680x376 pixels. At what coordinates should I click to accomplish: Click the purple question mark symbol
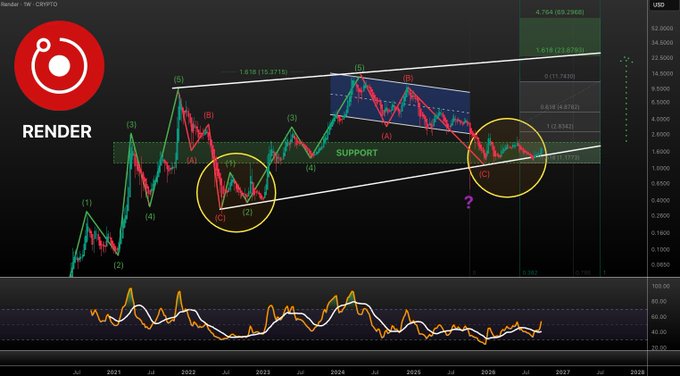click(x=468, y=202)
